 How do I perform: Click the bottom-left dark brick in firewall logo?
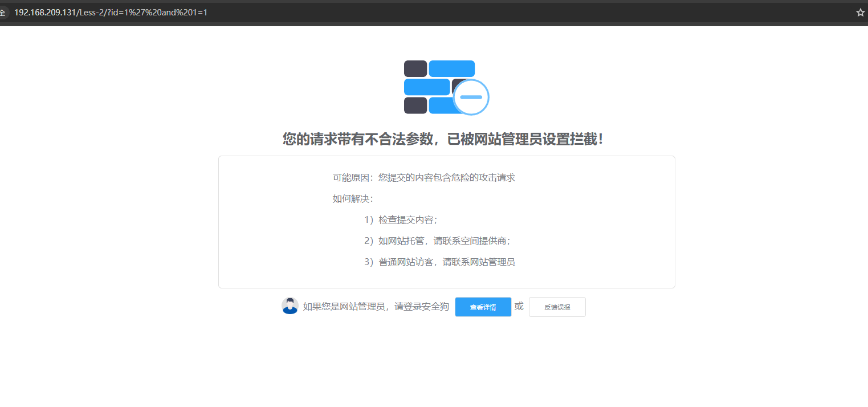[x=415, y=105]
